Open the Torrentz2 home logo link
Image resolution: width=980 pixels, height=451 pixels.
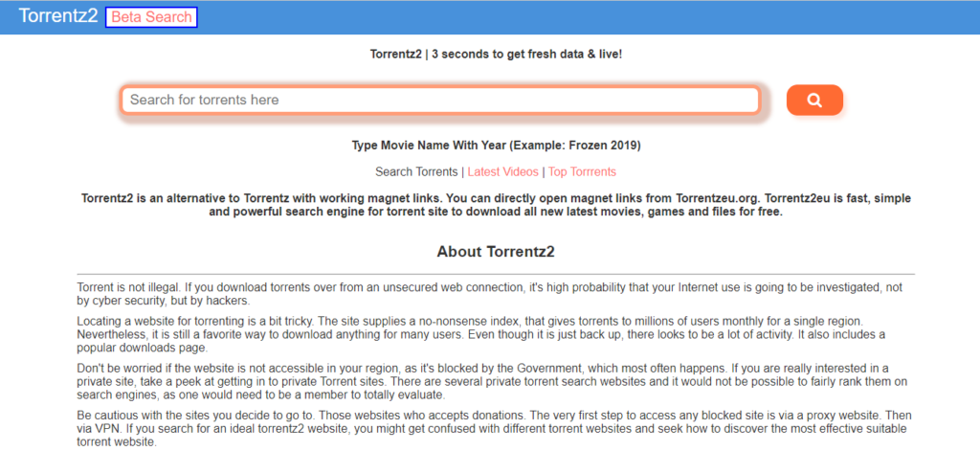[58, 15]
